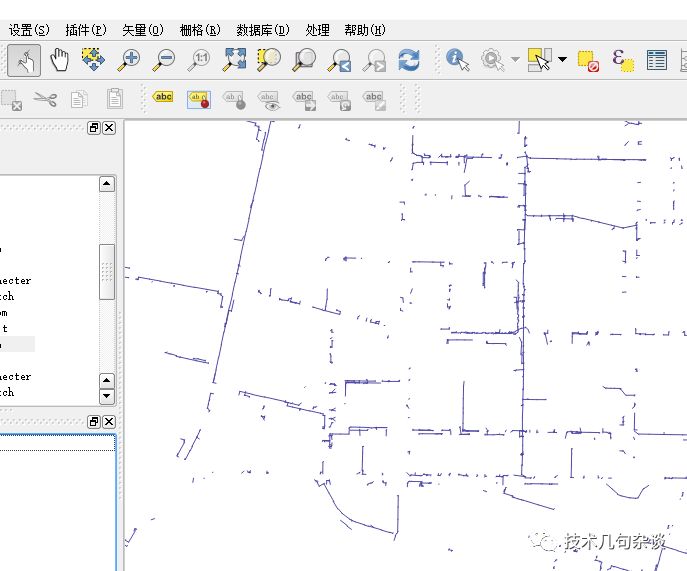The width and height of the screenshot is (687, 571).
Task: Click upper panel scroll up arrow
Action: [107, 184]
